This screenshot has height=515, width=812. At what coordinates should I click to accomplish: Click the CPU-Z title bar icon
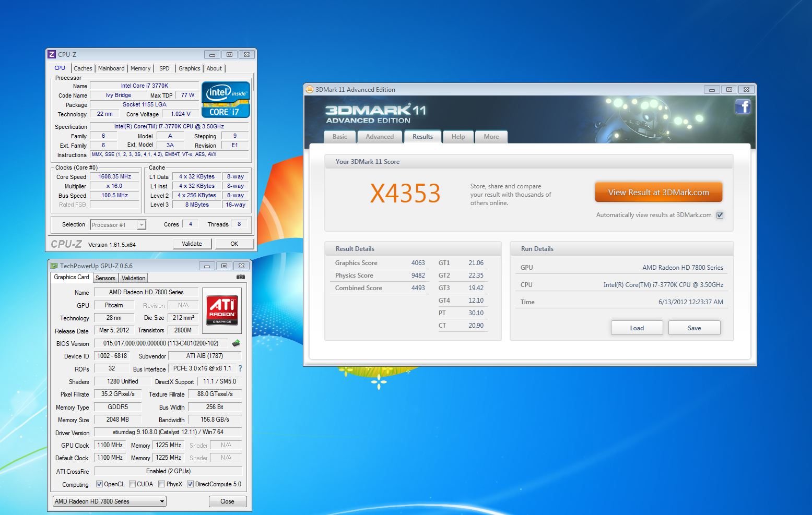pyautogui.click(x=52, y=54)
